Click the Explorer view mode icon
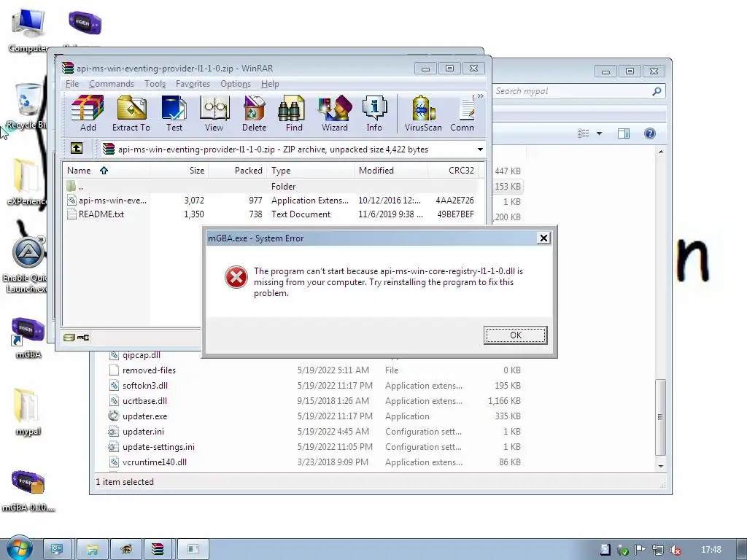 (584, 133)
